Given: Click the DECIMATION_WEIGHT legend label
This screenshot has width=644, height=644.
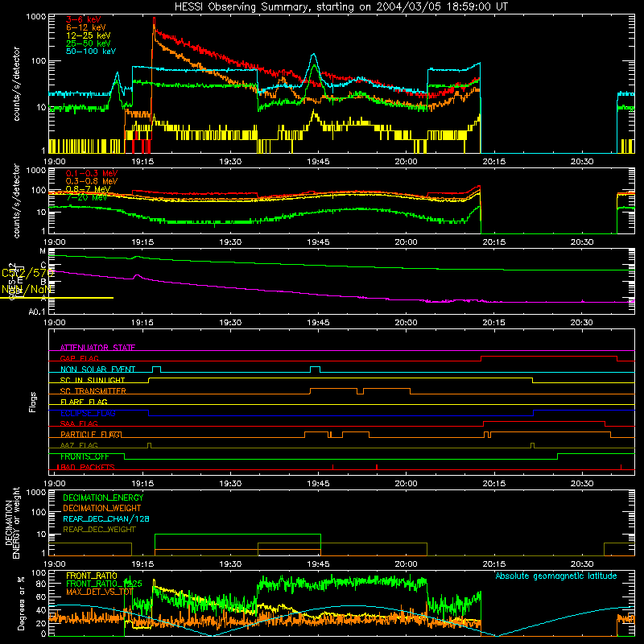Looking at the screenshot, I should click(102, 509).
